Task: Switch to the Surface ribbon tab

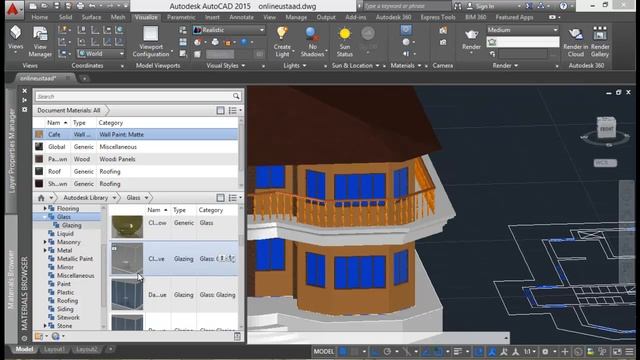Action: (x=91, y=17)
